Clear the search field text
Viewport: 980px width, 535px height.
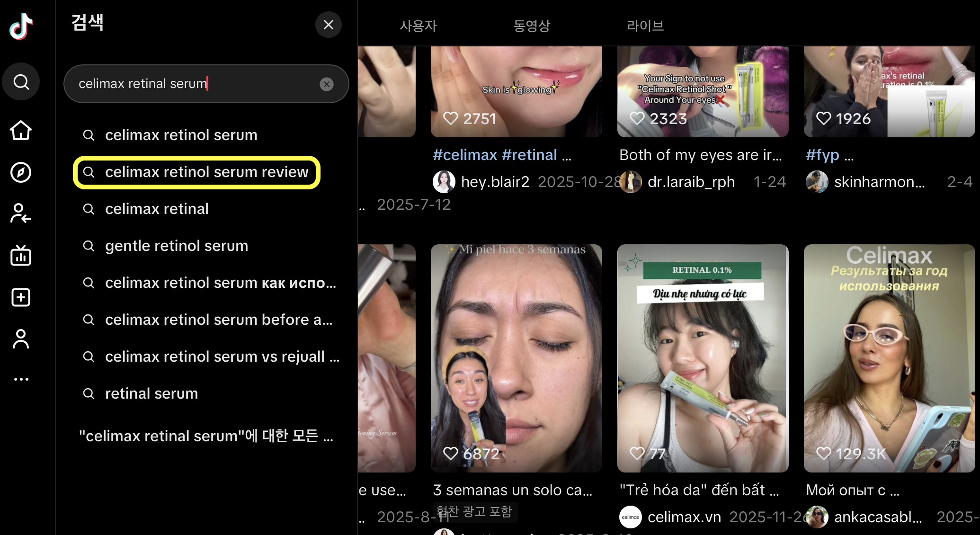click(327, 84)
